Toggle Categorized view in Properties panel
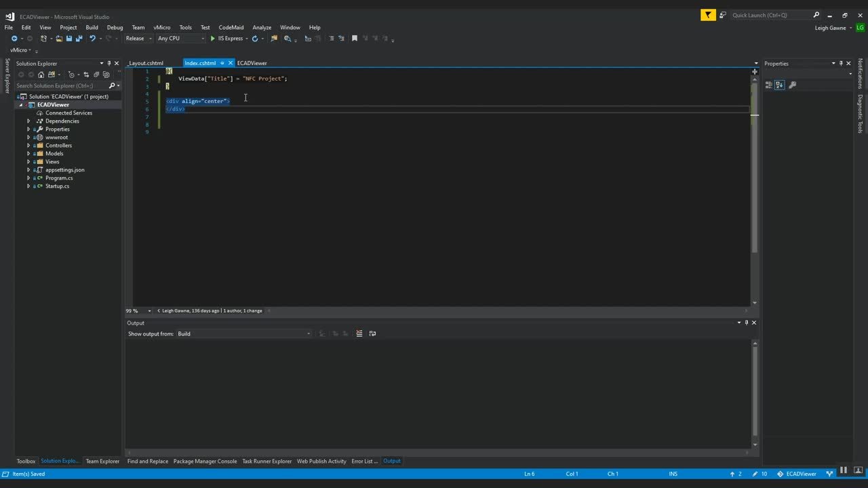 coord(769,85)
